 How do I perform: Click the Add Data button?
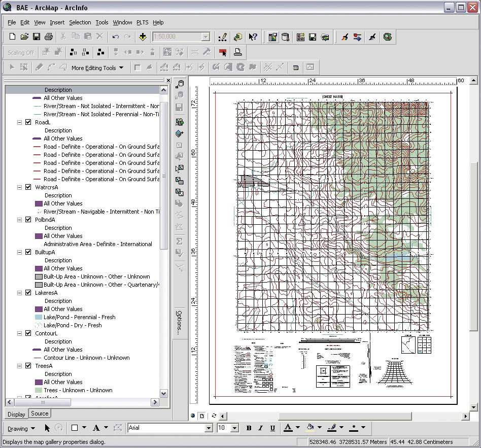point(143,37)
